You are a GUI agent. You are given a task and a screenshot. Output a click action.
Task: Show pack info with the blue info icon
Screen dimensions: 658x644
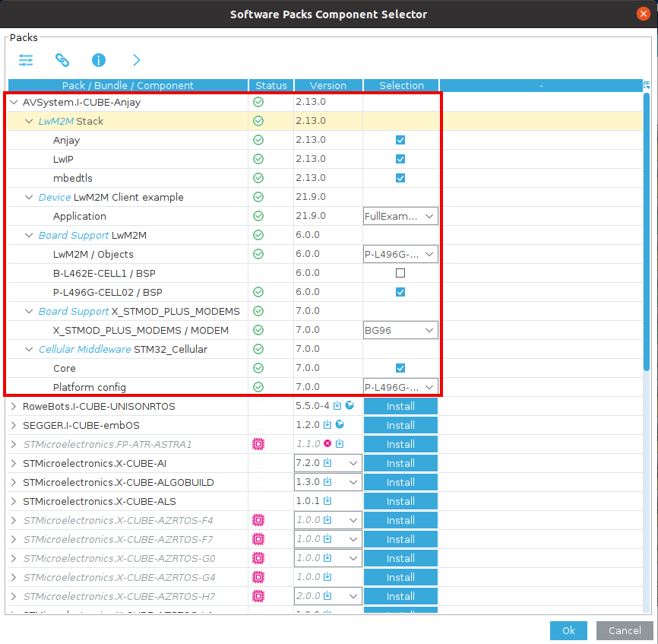99,60
